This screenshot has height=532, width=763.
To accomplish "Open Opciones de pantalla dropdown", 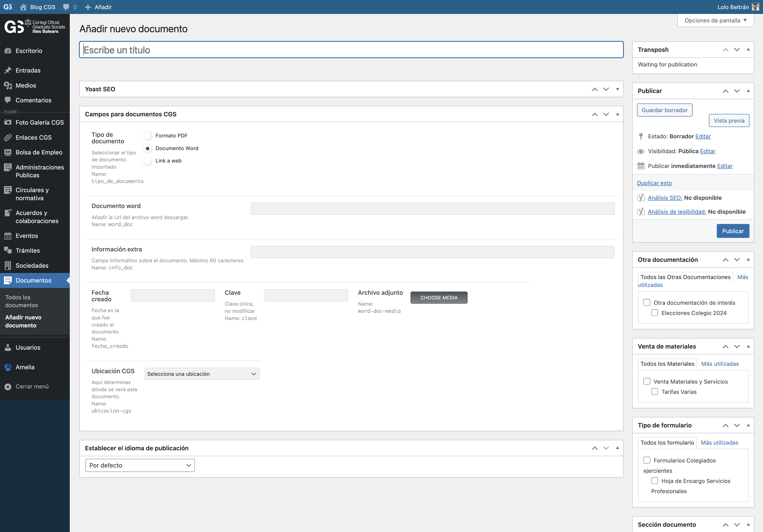I will [715, 20].
